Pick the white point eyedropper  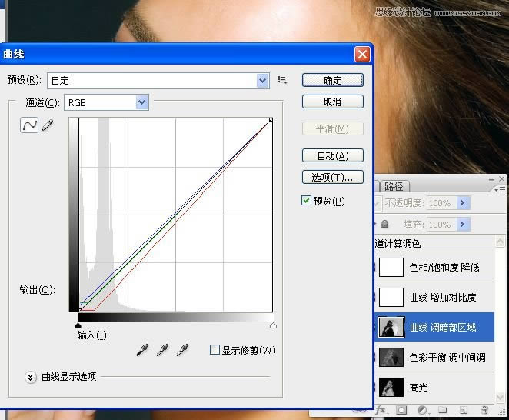tap(182, 350)
